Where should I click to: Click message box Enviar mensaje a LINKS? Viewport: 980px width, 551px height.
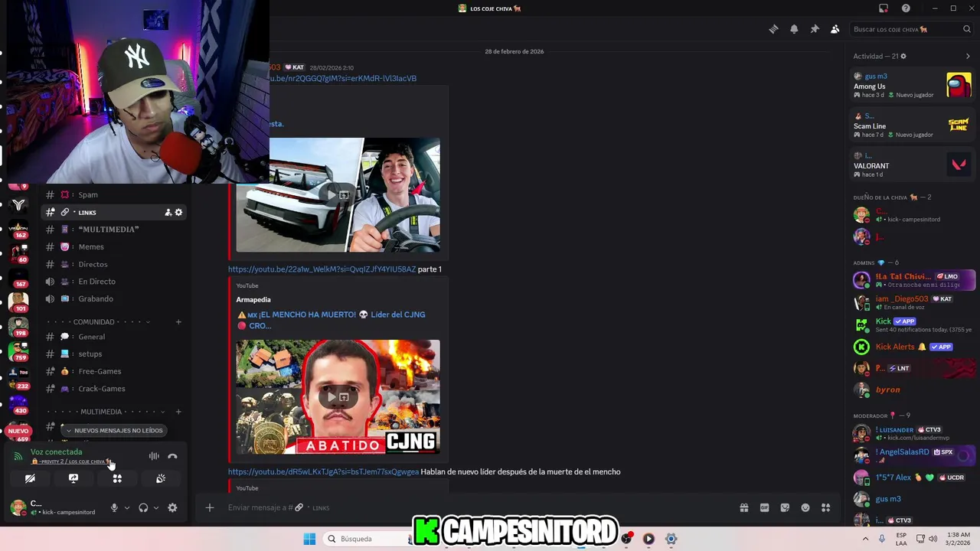click(475, 507)
